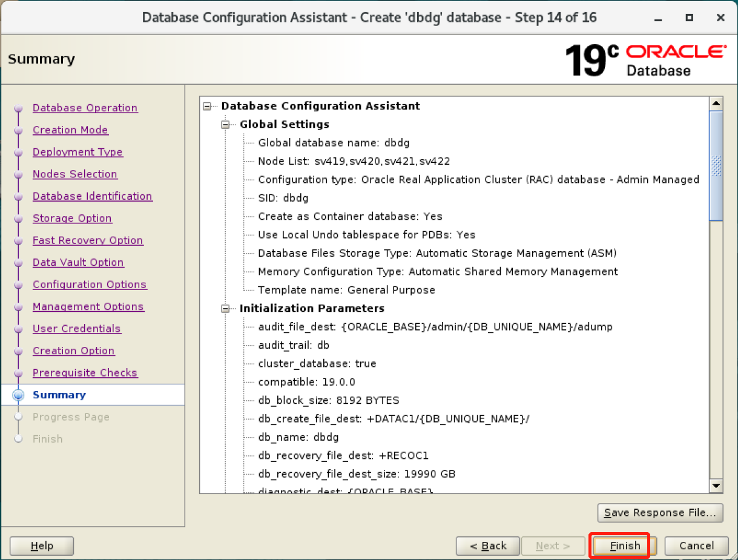Image resolution: width=738 pixels, height=560 pixels.
Task: Return to the Storage Option step
Action: 72,219
